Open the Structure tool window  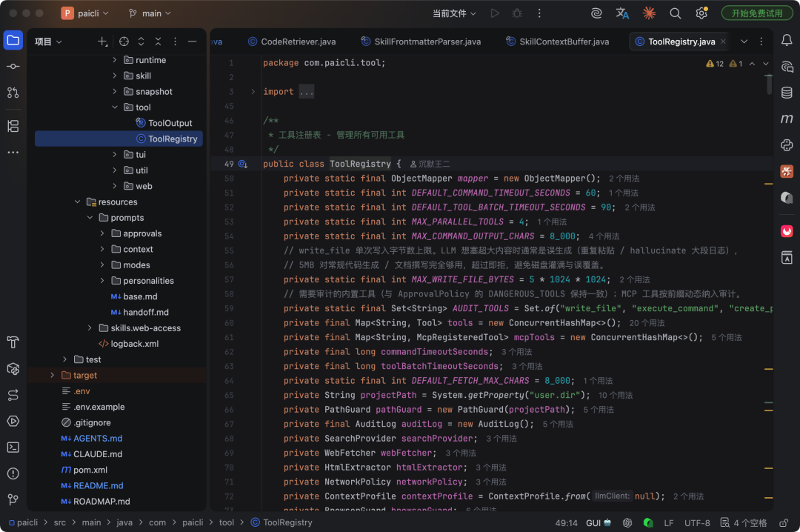[x=13, y=126]
